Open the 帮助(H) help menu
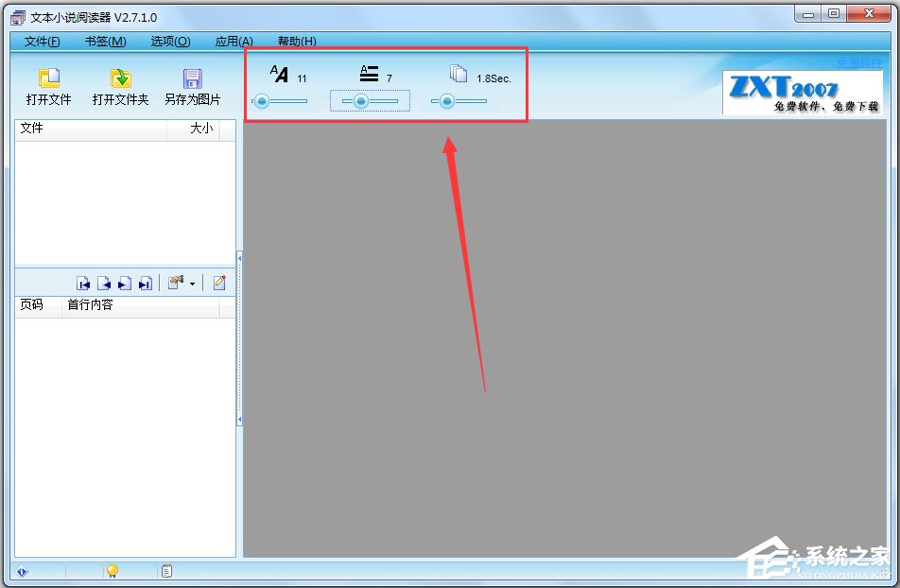The image size is (900, 588). click(297, 42)
